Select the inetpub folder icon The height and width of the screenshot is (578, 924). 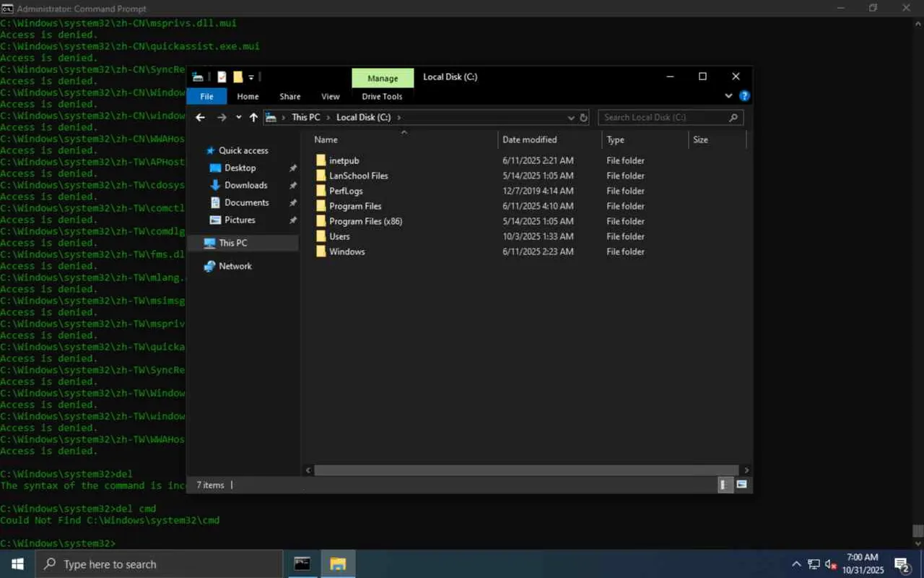click(321, 160)
